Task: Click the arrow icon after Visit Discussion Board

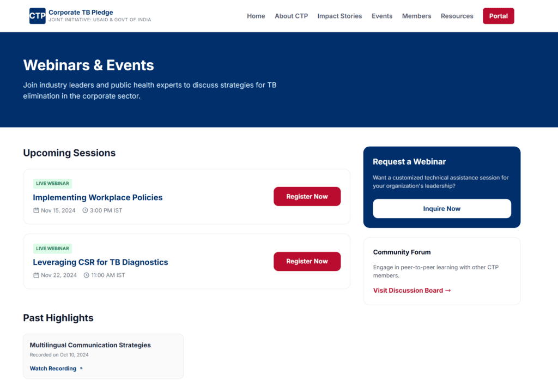Action: point(448,290)
